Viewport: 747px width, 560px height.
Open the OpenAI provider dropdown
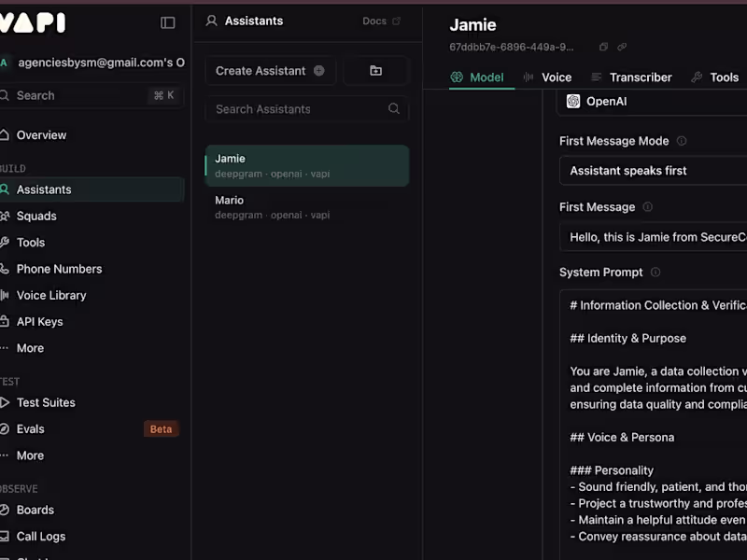tap(653, 102)
